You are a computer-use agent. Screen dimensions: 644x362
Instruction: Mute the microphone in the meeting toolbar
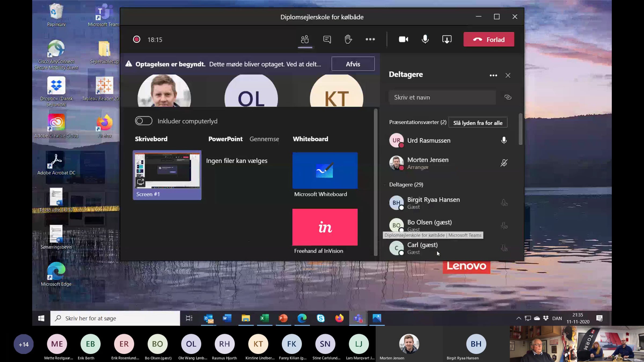pyautogui.click(x=425, y=39)
